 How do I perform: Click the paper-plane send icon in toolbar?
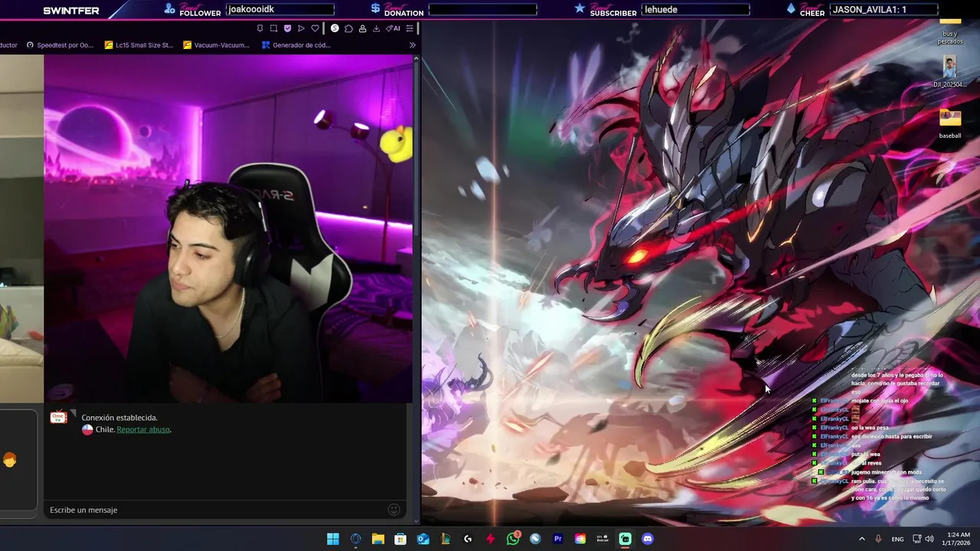point(301,28)
